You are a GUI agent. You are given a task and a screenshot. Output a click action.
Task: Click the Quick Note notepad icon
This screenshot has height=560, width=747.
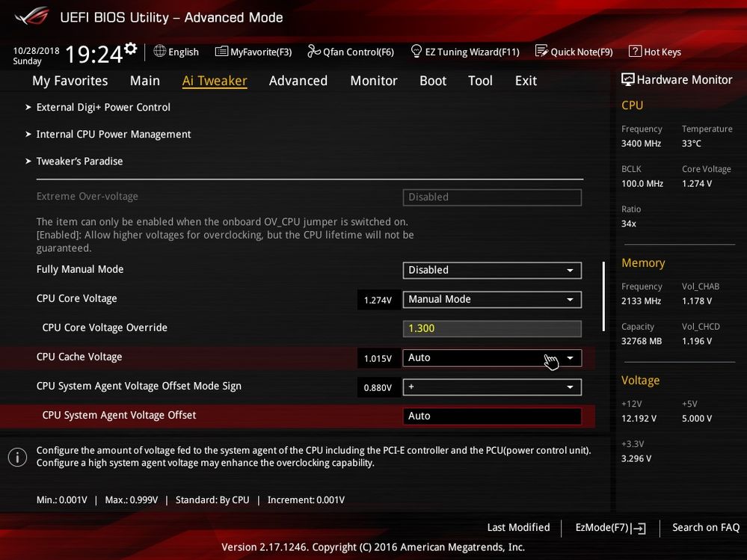pos(541,51)
